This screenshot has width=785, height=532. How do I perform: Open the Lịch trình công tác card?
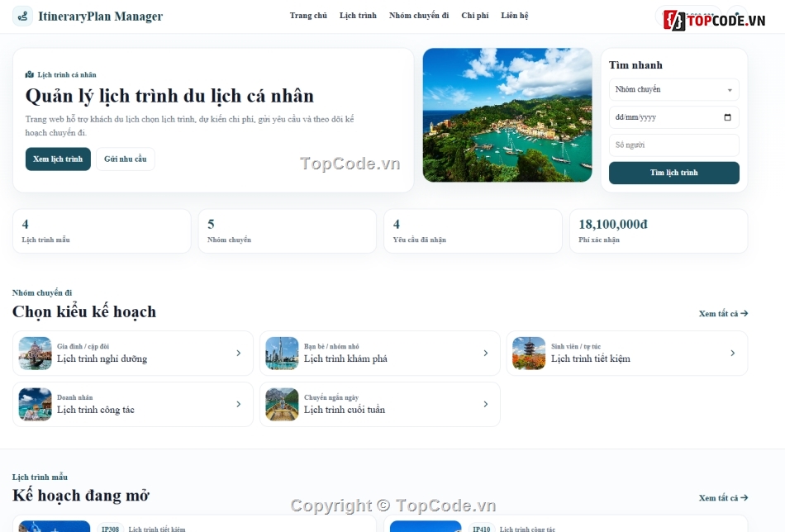133,405
